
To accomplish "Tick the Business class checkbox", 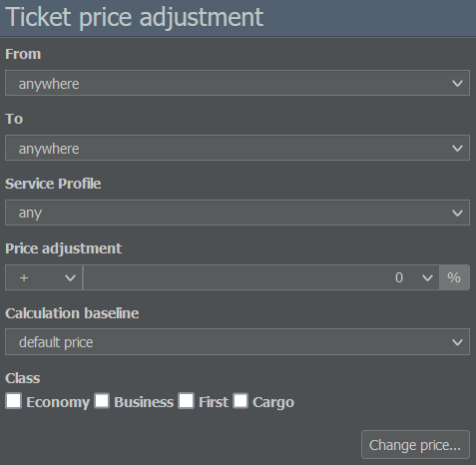I will coord(102,400).
